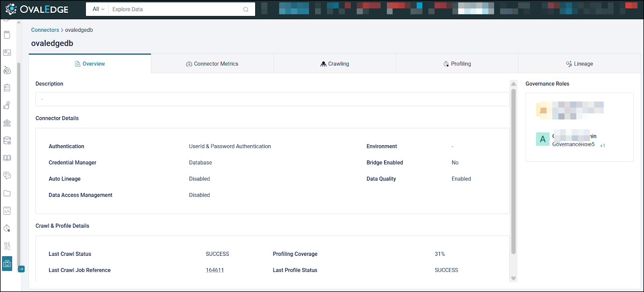Click the clipboard checklist icon in sidebar

(x=7, y=88)
